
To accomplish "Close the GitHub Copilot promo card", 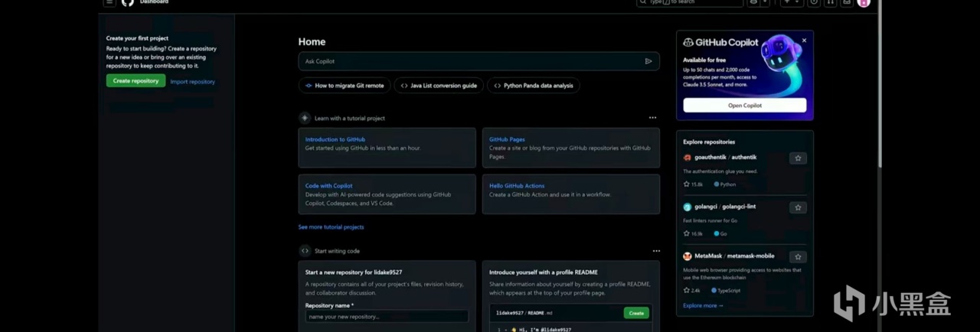I will tap(804, 41).
